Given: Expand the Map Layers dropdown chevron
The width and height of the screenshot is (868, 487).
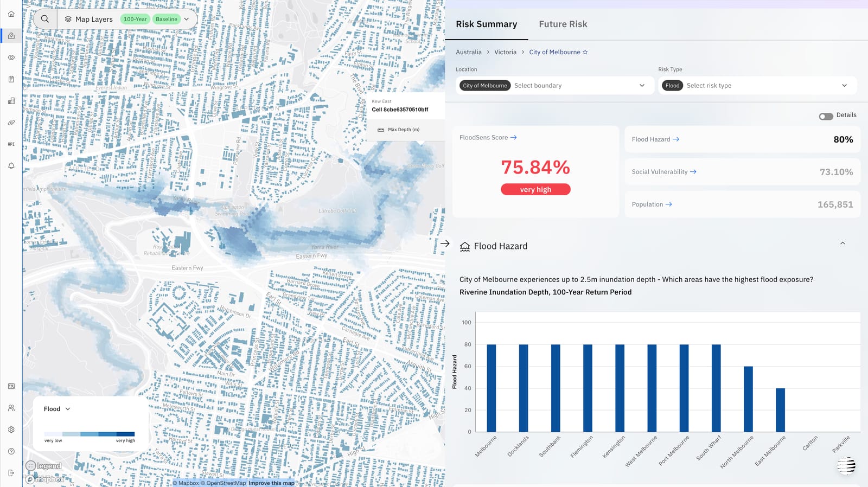Looking at the screenshot, I should point(187,19).
